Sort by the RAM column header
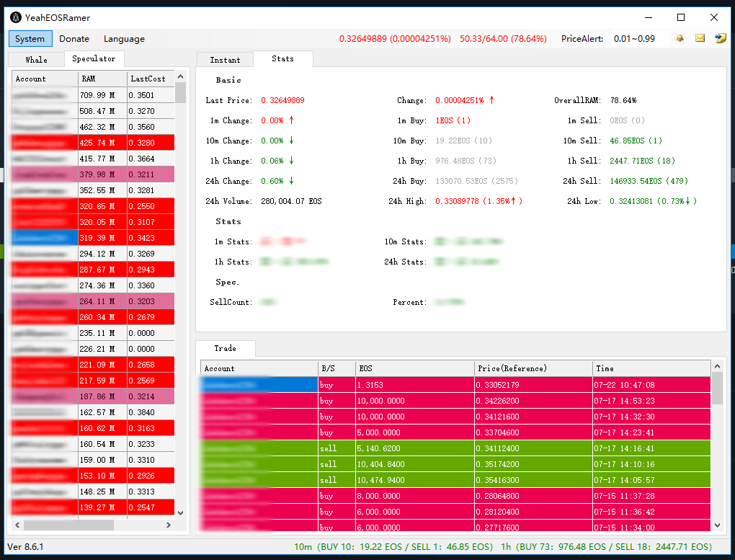735x560 pixels. coord(102,79)
